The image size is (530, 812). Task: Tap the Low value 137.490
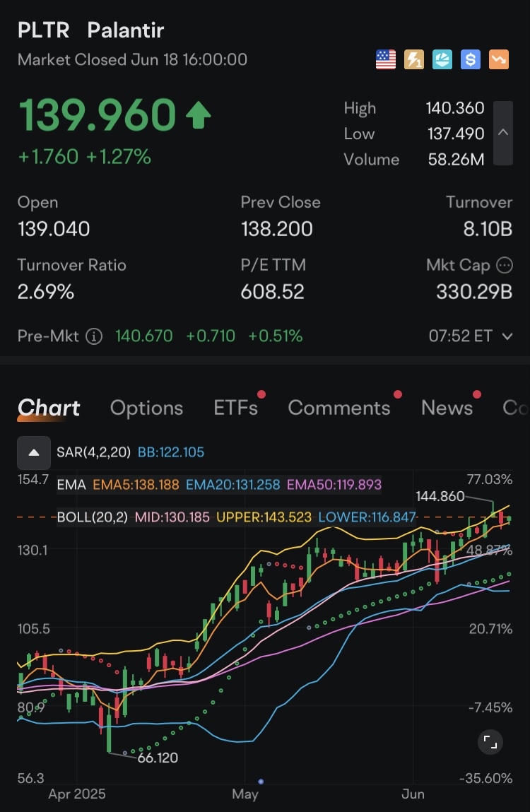(456, 134)
